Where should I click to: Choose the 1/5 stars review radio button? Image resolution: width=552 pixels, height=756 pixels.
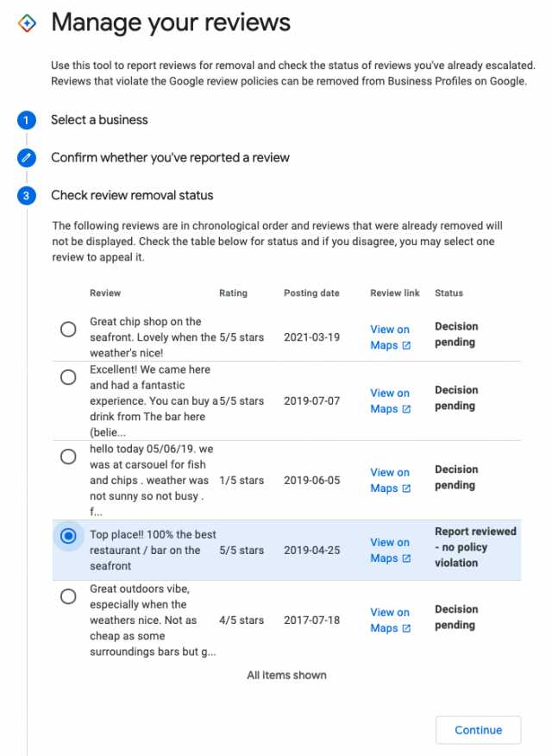tap(68, 456)
